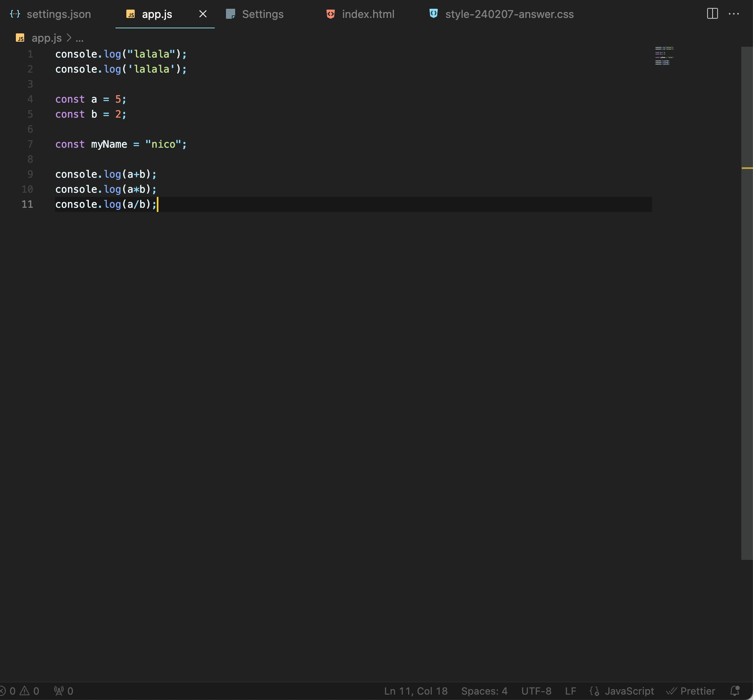Image resolution: width=753 pixels, height=700 pixels.
Task: Change indentation via Spaces: 4
Action: coord(484,691)
